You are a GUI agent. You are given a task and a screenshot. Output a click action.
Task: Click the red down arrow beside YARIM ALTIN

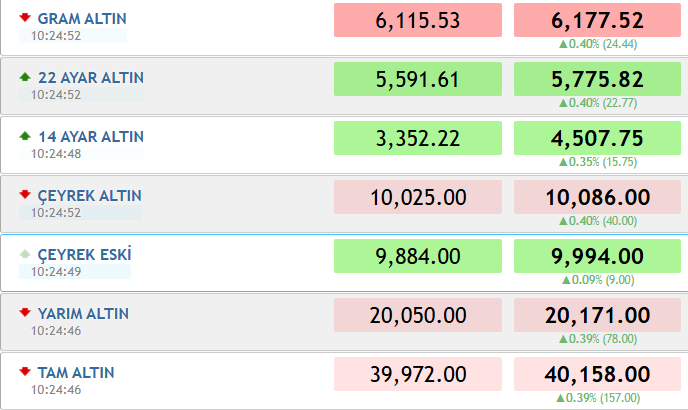(x=25, y=313)
